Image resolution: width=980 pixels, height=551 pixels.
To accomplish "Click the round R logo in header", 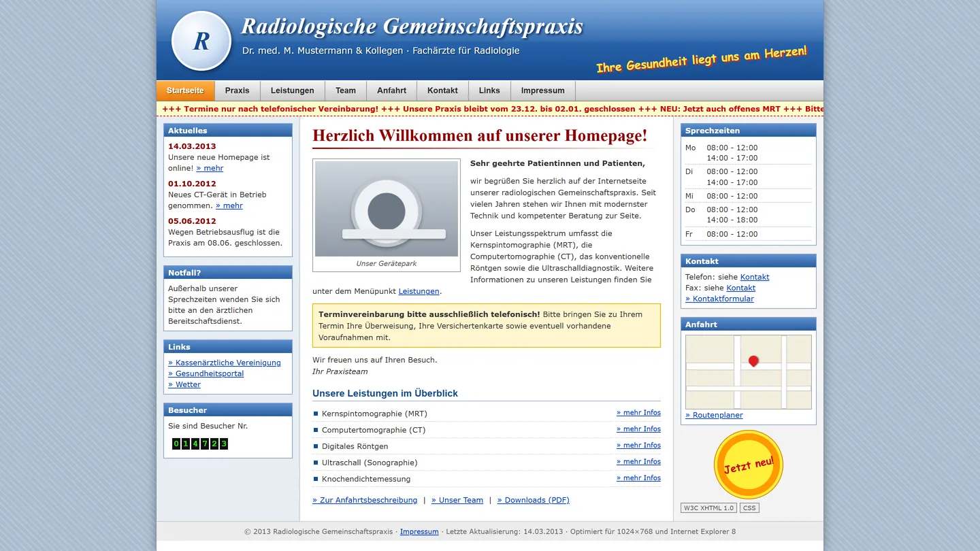I will pyautogui.click(x=201, y=41).
